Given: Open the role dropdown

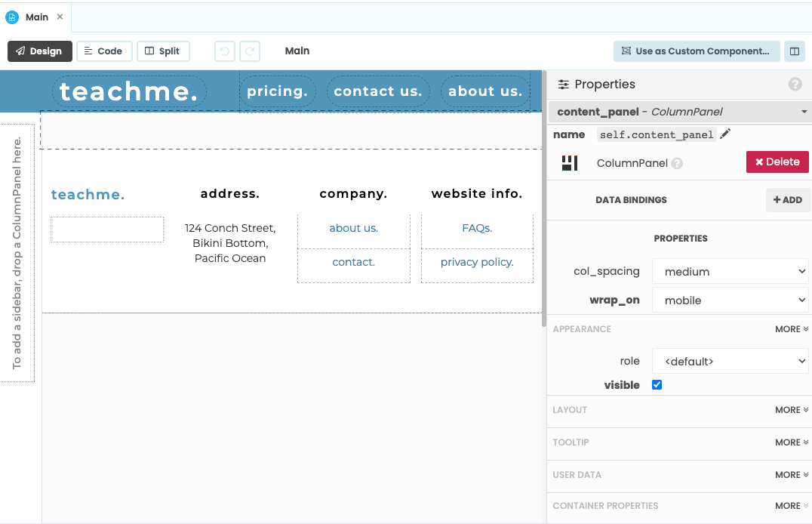Looking at the screenshot, I should click(730, 361).
